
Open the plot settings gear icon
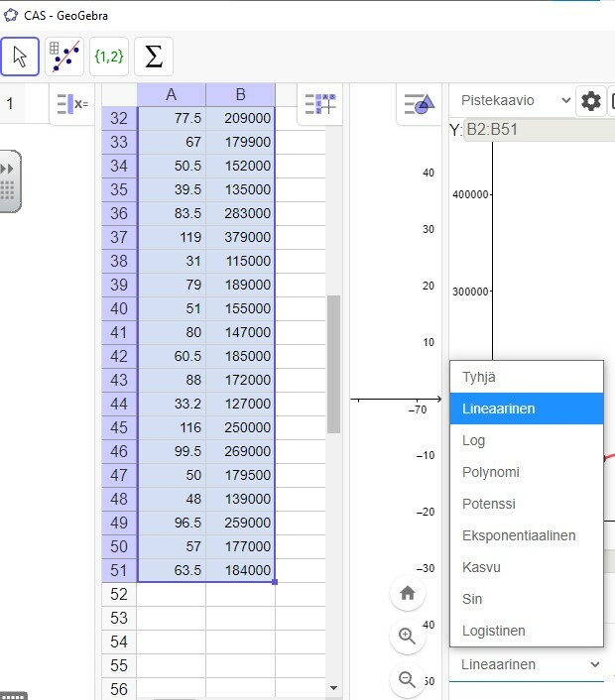pos(591,101)
